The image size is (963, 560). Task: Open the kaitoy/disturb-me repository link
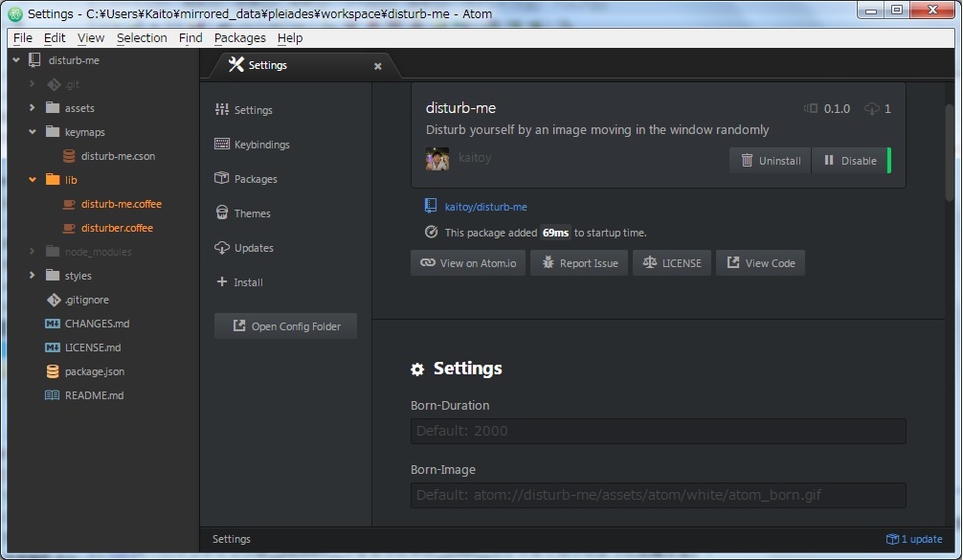pyautogui.click(x=485, y=207)
